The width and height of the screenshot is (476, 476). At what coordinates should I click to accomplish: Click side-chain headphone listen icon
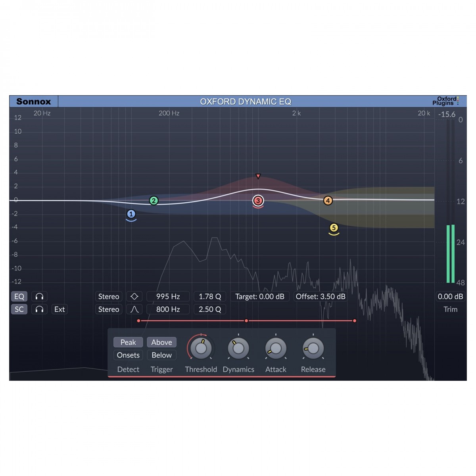tap(39, 309)
